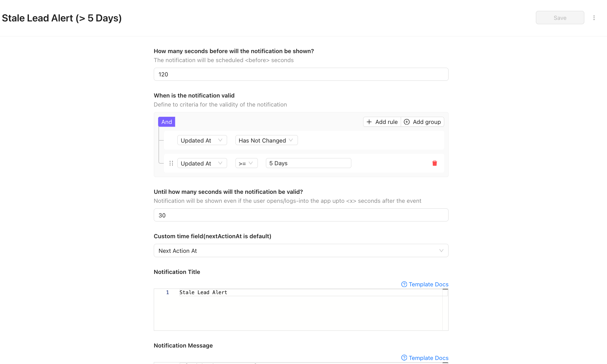The height and width of the screenshot is (364, 607).
Task: Select 'Stale Lead Alert (> 5 Days)' heading
Action: pos(62,18)
